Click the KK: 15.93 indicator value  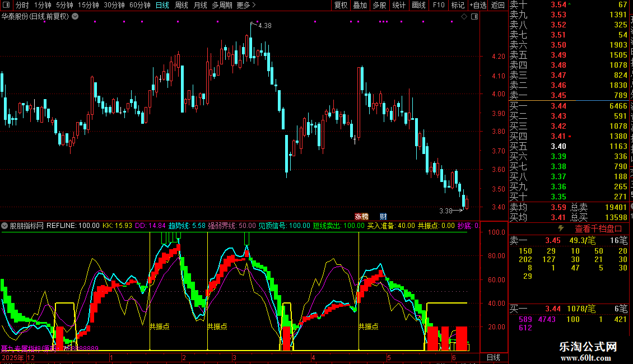point(117,226)
